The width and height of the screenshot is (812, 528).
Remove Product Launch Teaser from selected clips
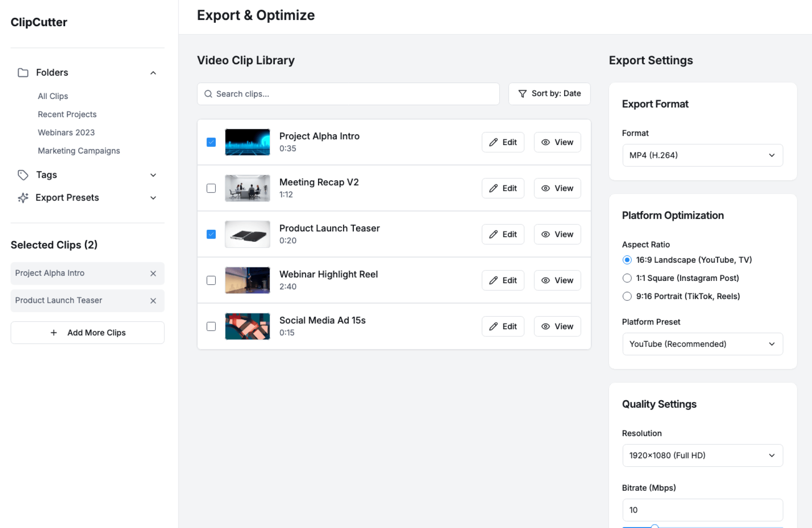(x=153, y=300)
